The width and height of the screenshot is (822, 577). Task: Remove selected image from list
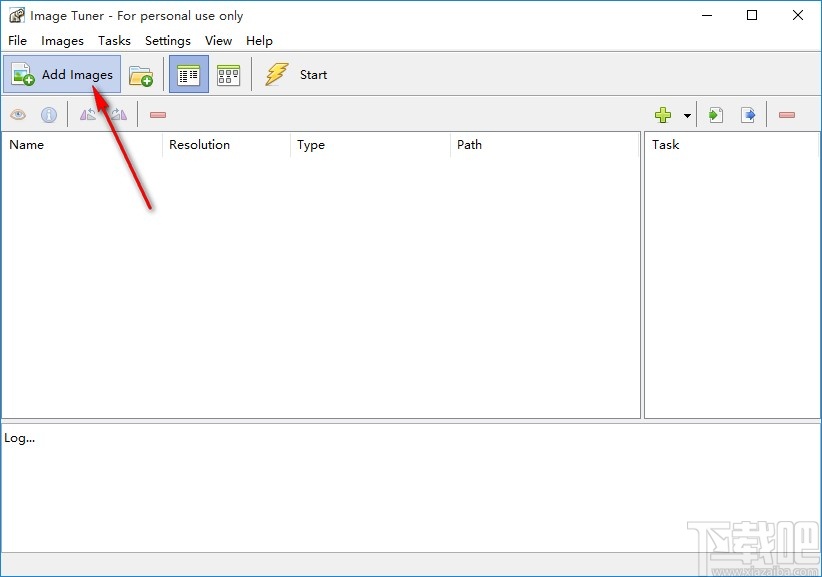coord(158,115)
